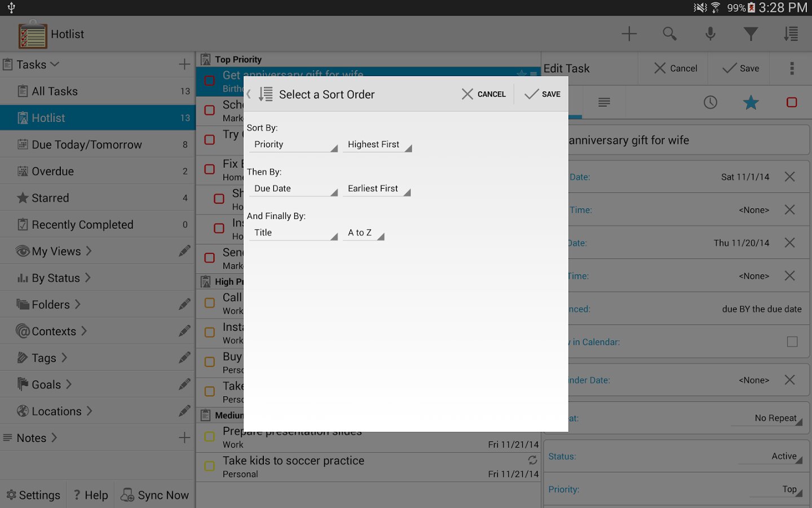Activate voice input microphone icon
812x508 pixels.
coord(710,34)
